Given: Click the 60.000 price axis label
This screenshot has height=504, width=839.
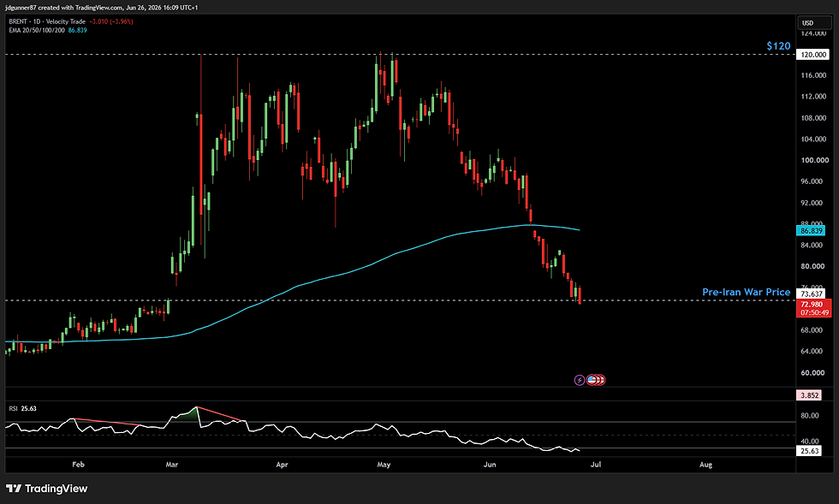Looking at the screenshot, I should click(812, 372).
